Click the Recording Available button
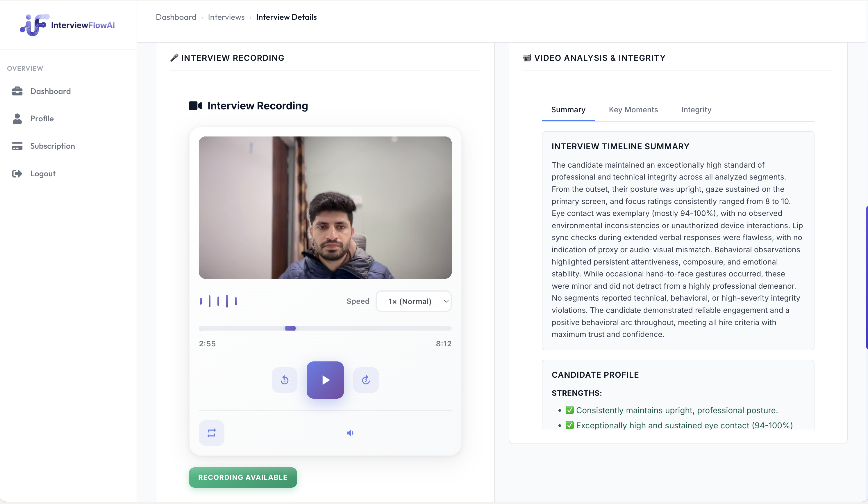Viewport: 868px width, 504px height. 243,478
